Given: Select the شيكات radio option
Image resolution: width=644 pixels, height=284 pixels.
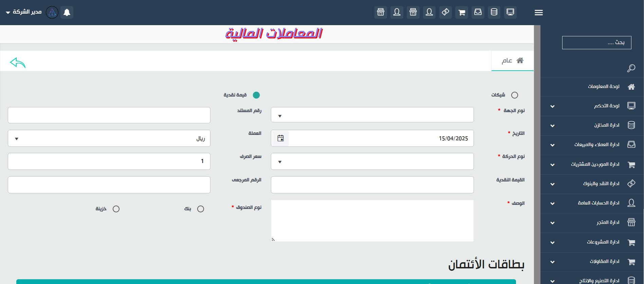Looking at the screenshot, I should pyautogui.click(x=515, y=95).
